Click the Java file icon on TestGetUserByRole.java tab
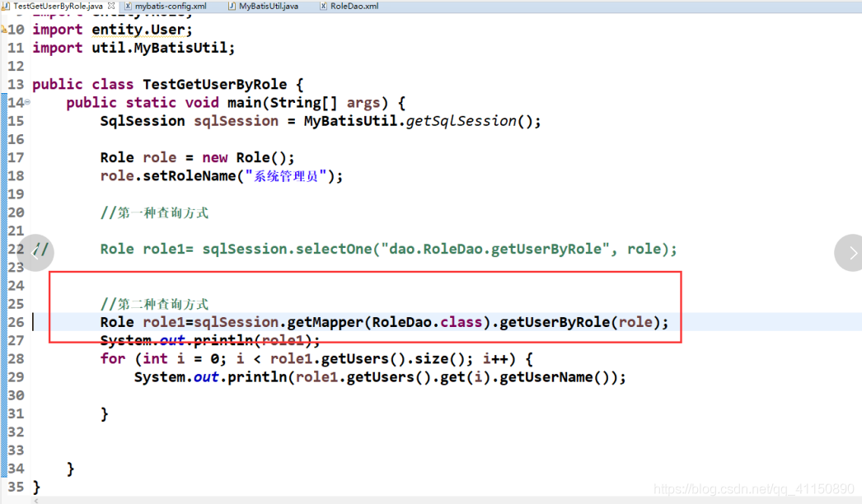 click(6, 6)
